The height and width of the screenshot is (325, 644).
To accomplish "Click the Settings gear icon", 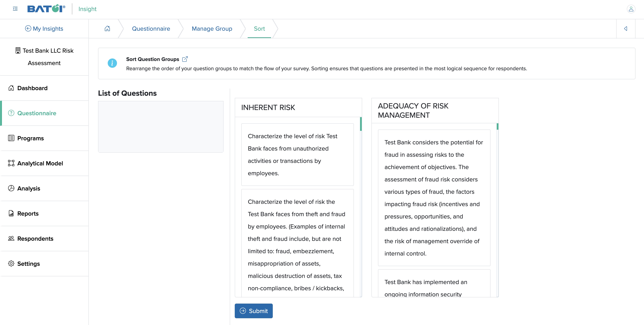I will point(11,263).
